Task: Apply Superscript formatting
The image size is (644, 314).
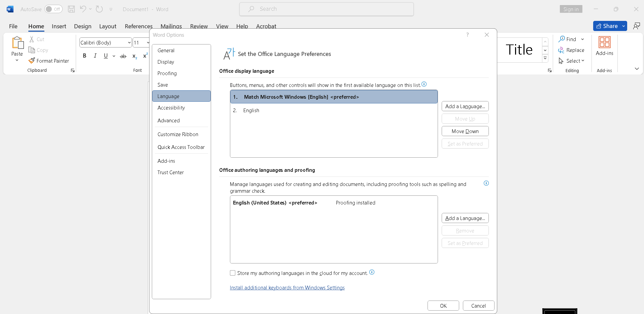Action: pyautogui.click(x=145, y=56)
